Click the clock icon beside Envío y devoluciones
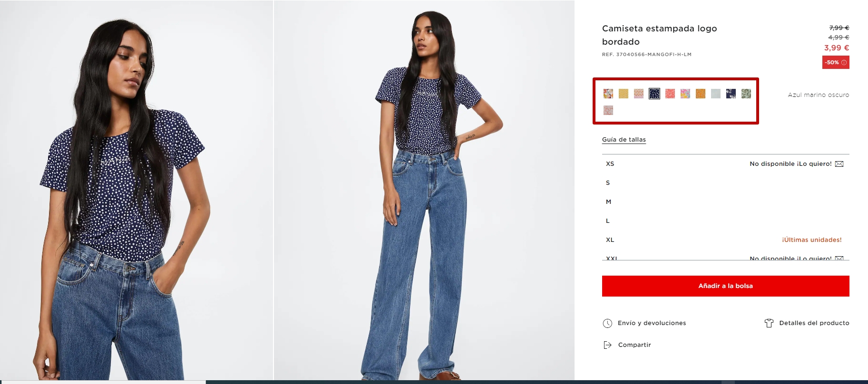This screenshot has height=384, width=868. point(607,323)
